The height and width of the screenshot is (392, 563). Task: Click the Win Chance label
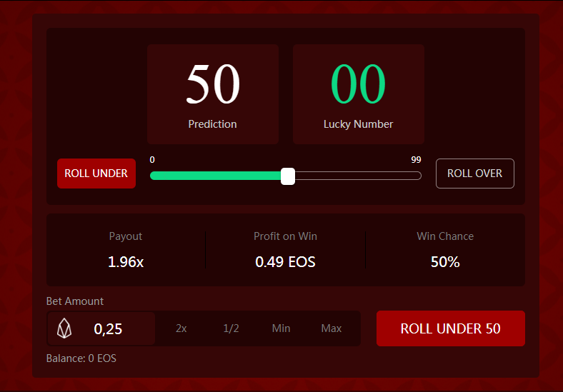[x=445, y=236]
